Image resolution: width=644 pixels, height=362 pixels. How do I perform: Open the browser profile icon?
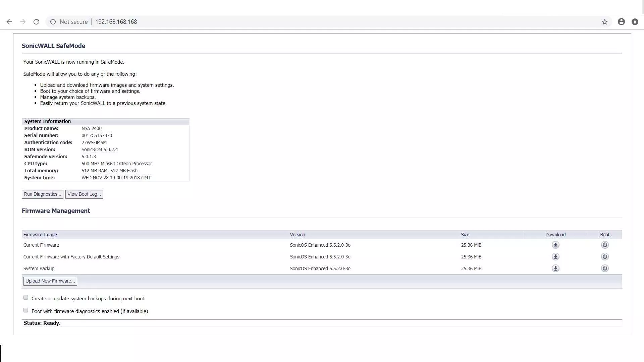621,22
